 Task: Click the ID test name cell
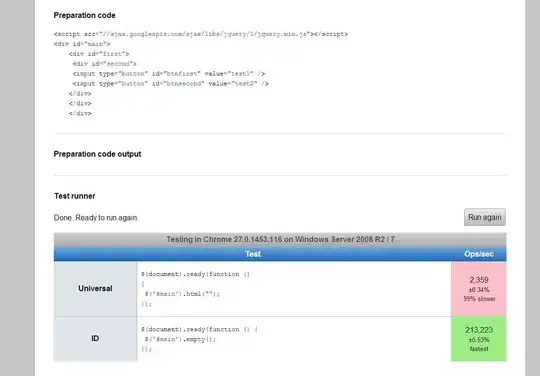point(95,338)
